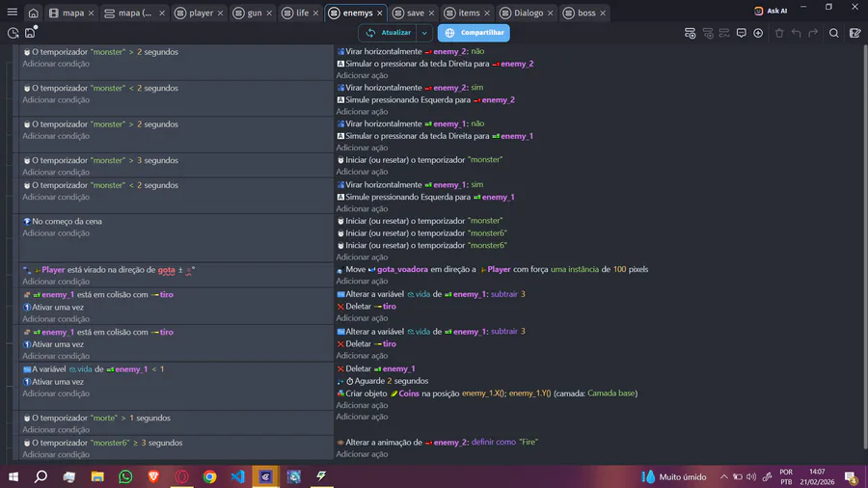Select condition O temporizador "monster" > 3 segundos

pos(100,160)
